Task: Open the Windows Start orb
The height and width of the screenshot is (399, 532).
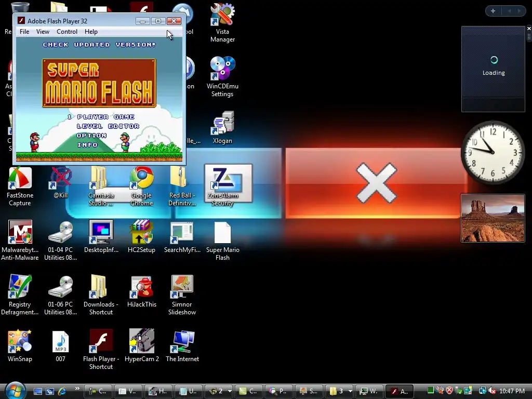Action: [15, 391]
